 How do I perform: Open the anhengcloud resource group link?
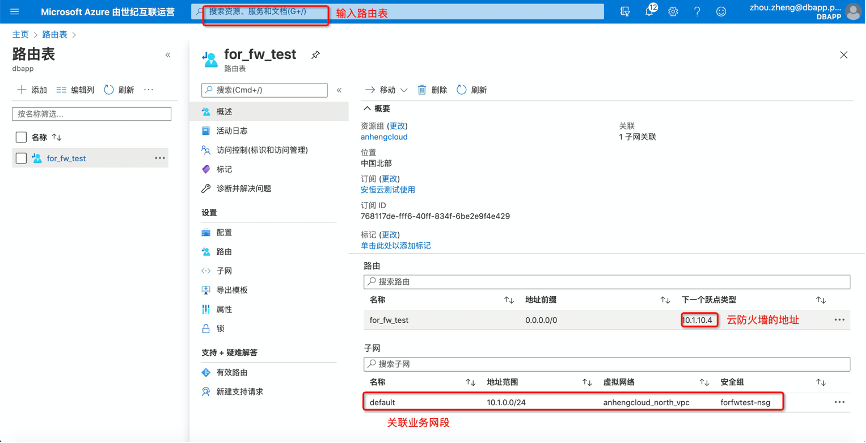coord(384,137)
